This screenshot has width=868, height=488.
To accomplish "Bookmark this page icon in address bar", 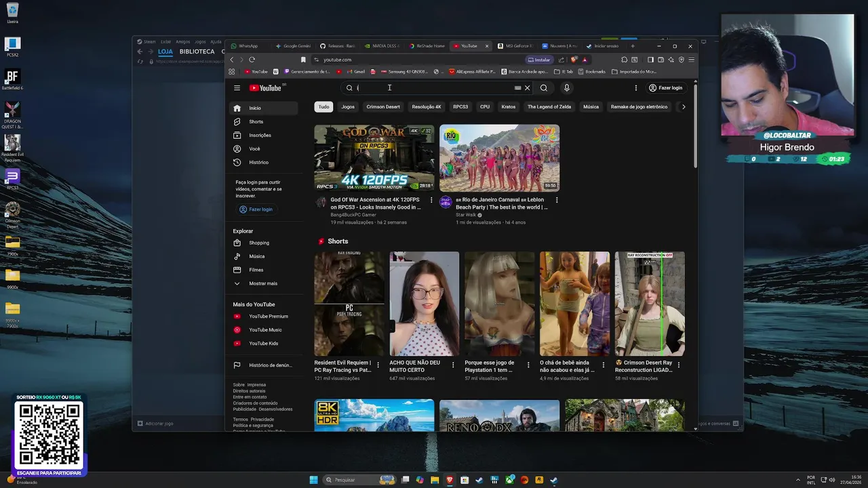I will pyautogui.click(x=303, y=60).
